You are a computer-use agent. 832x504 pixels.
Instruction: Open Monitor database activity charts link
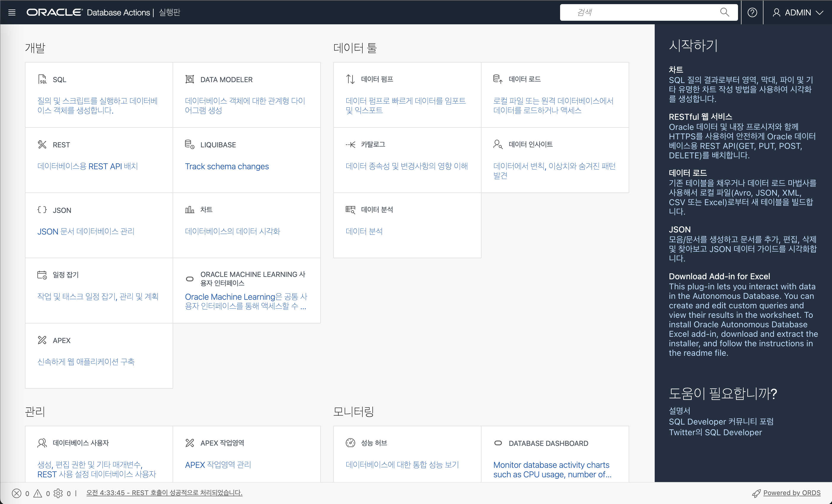[552, 469]
